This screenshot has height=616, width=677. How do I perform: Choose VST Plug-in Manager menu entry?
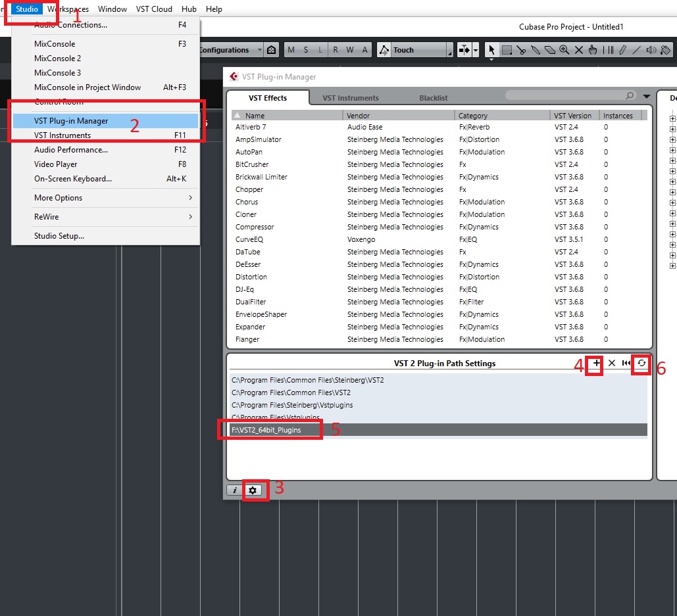105,121
